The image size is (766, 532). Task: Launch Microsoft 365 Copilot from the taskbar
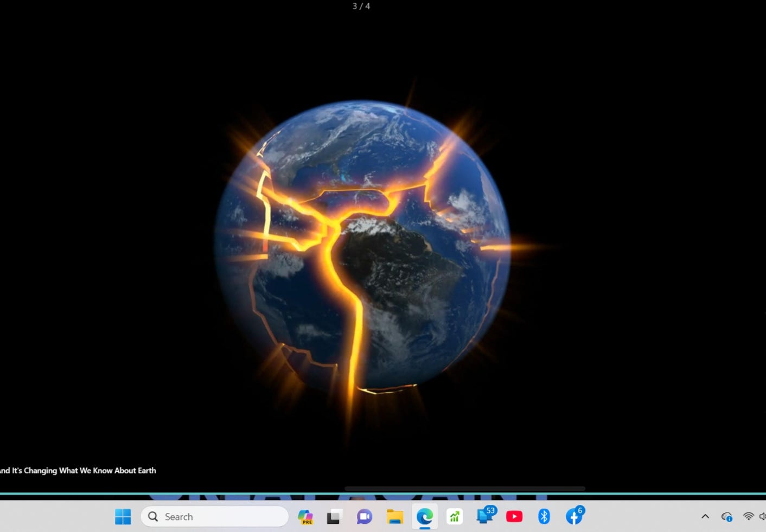[x=305, y=517]
